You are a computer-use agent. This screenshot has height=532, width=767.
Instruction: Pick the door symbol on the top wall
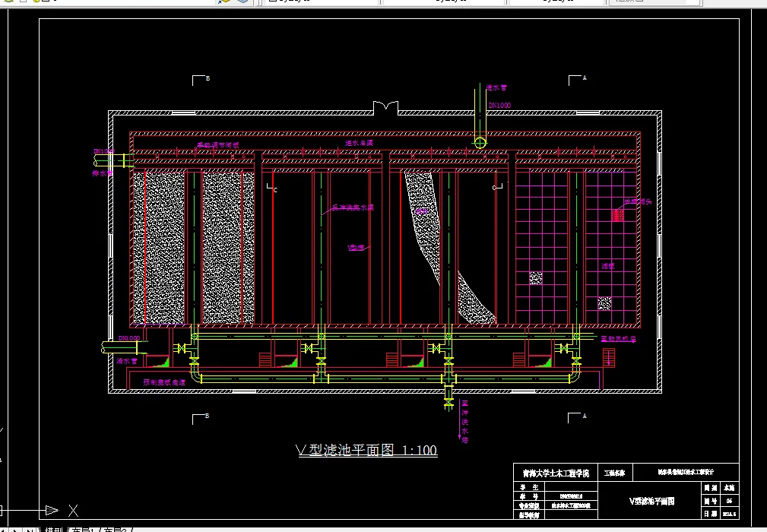click(x=386, y=108)
